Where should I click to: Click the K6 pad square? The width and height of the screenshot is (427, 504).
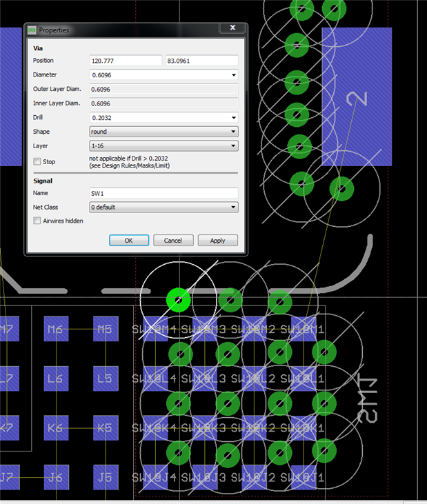point(54,428)
